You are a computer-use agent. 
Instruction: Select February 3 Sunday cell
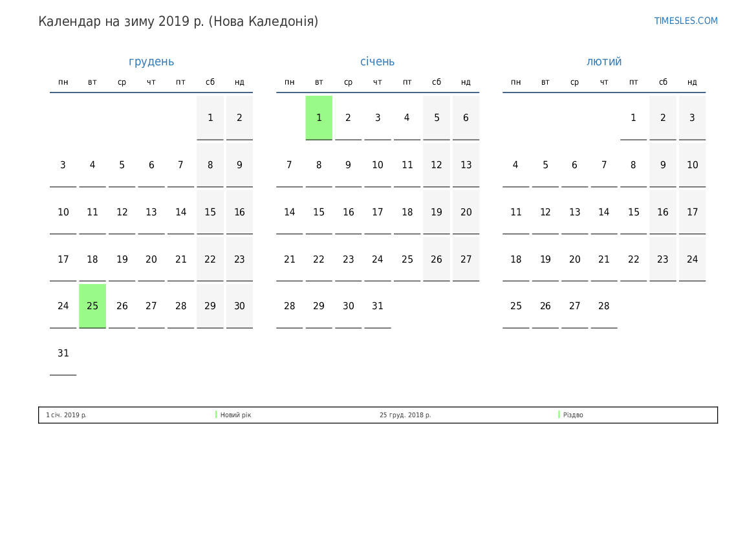coord(693,118)
